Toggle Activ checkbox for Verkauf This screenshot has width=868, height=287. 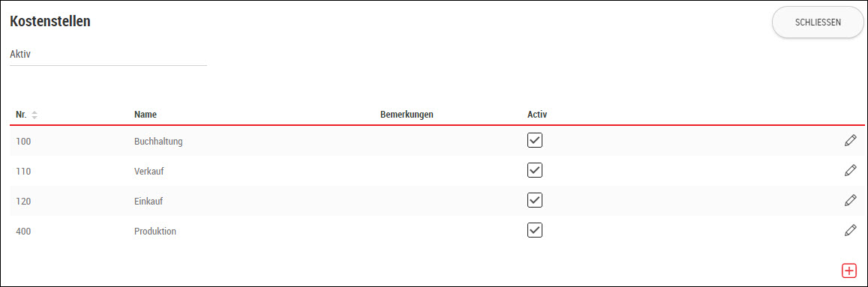tap(535, 170)
